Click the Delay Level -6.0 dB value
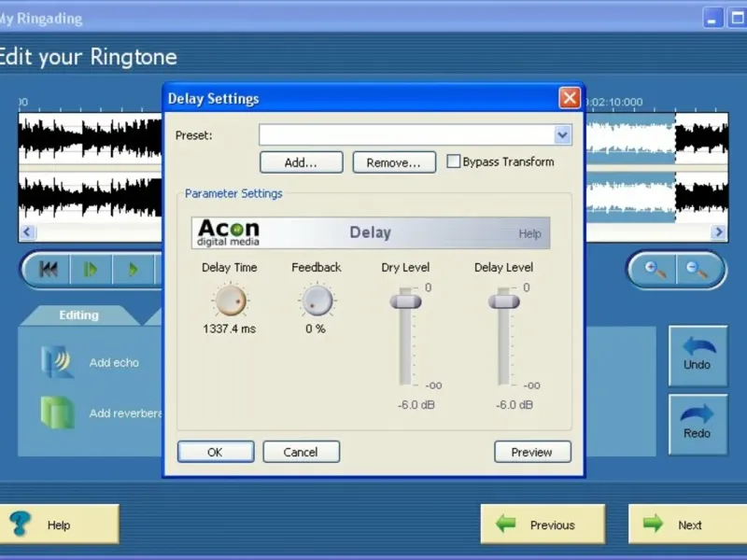Viewport: 747px width, 560px height. click(x=514, y=405)
